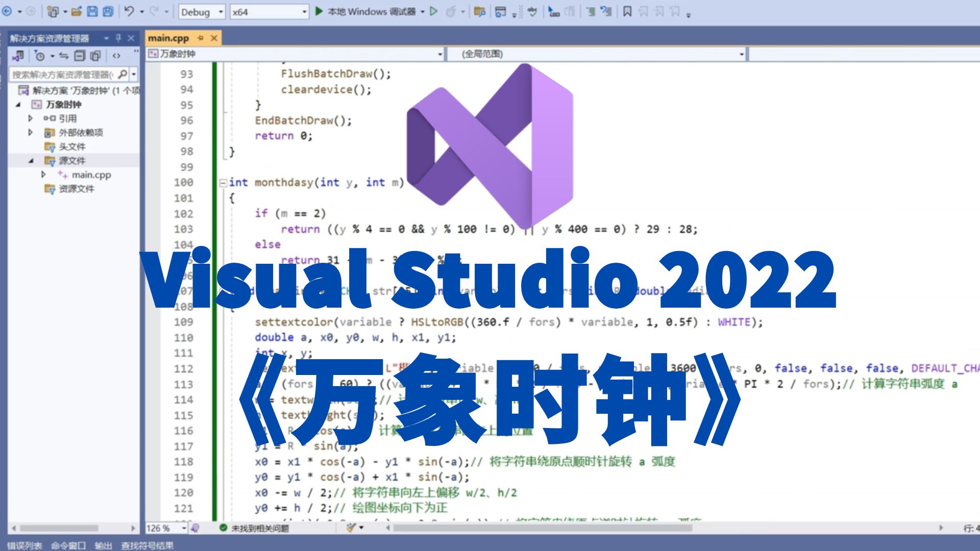
Task: Undo the last action
Action: 129,11
